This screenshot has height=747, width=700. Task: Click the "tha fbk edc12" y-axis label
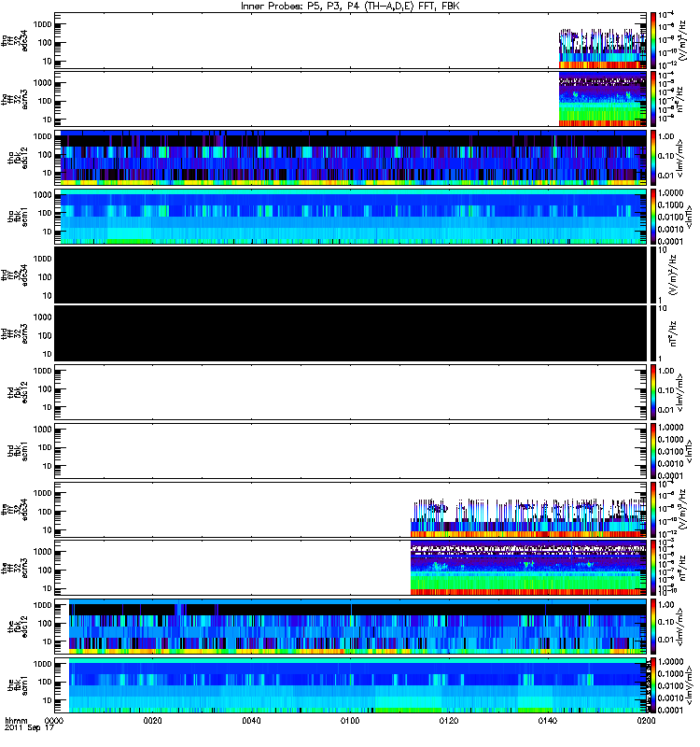(18, 158)
